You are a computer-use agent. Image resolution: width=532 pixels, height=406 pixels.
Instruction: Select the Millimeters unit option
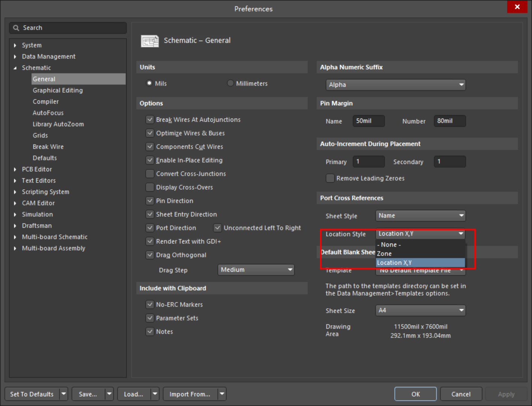[x=231, y=83]
